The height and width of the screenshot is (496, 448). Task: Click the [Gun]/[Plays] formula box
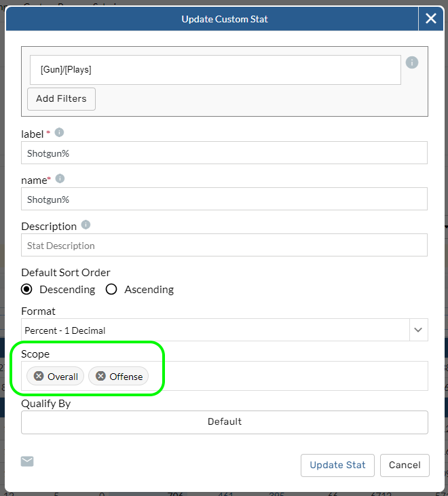coord(215,70)
